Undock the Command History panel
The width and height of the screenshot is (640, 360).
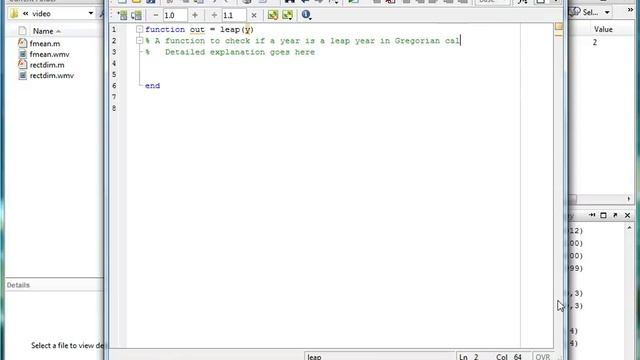[x=615, y=215]
